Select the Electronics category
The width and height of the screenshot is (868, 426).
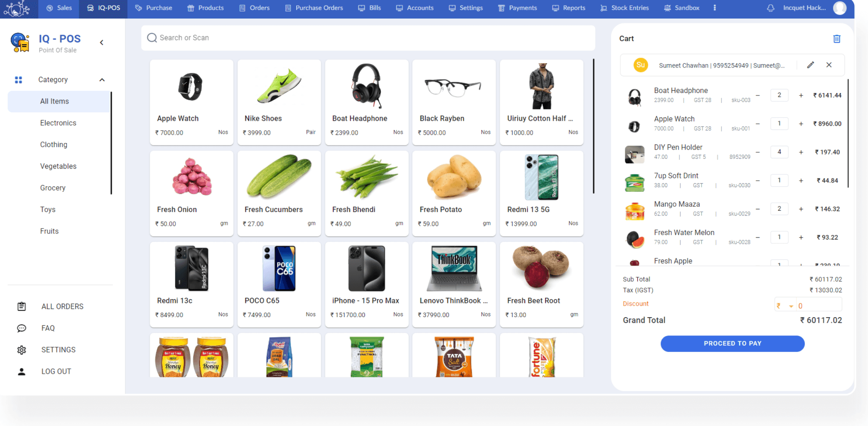click(x=58, y=123)
